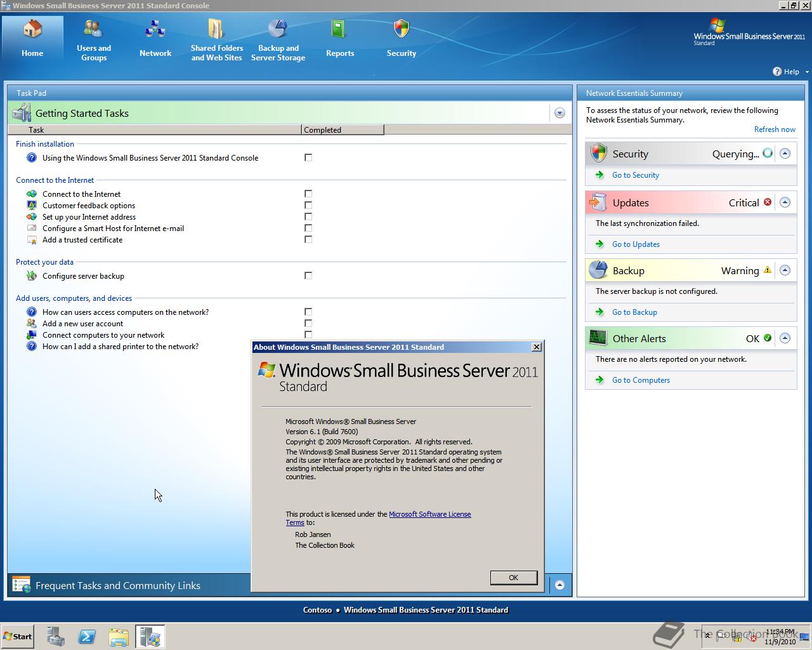812x650 pixels.
Task: Follow the Go to Updates link
Action: coord(636,244)
